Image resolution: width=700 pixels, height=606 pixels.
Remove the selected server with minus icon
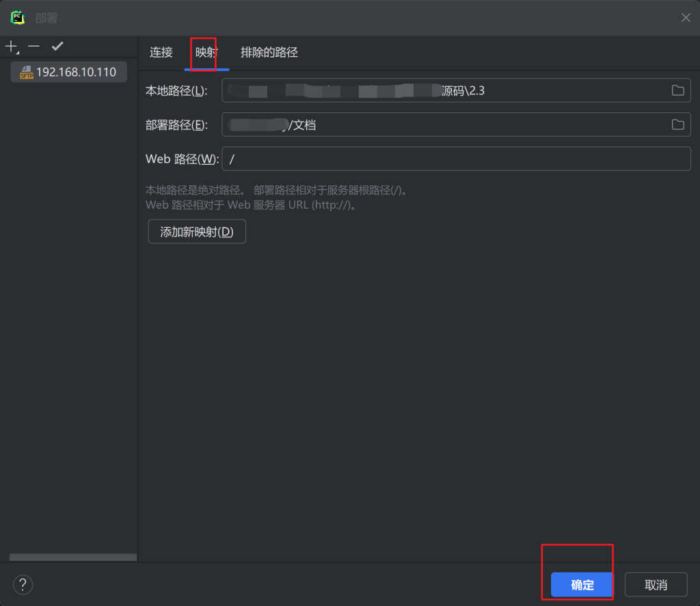point(34,47)
